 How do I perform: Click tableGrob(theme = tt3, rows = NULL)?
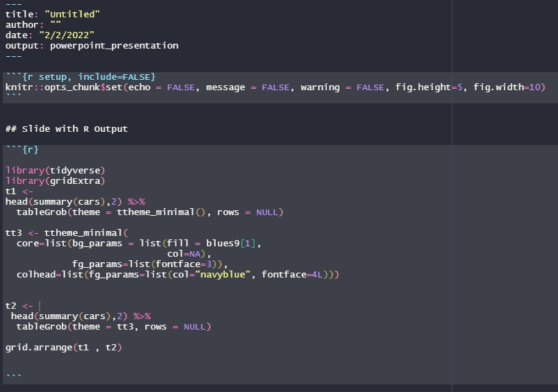click(x=114, y=327)
